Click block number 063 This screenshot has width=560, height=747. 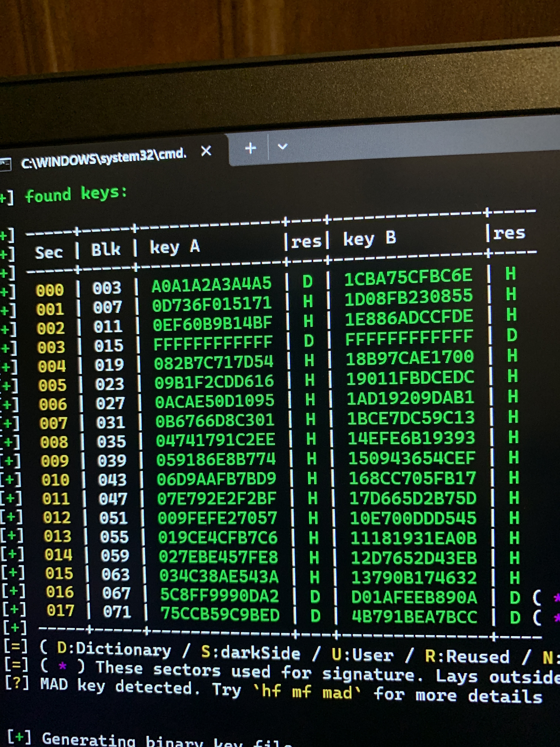[116, 575]
